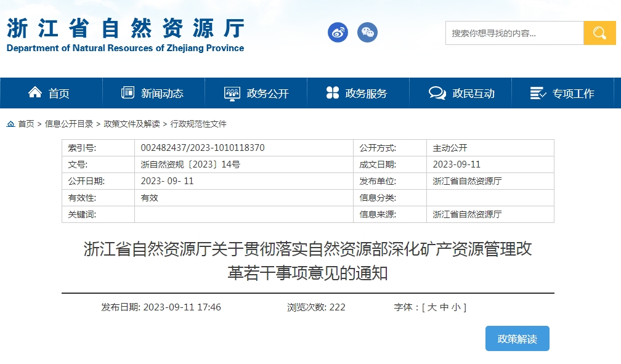Click the 公开方式: label cell
621x364 pixels.
click(390, 148)
